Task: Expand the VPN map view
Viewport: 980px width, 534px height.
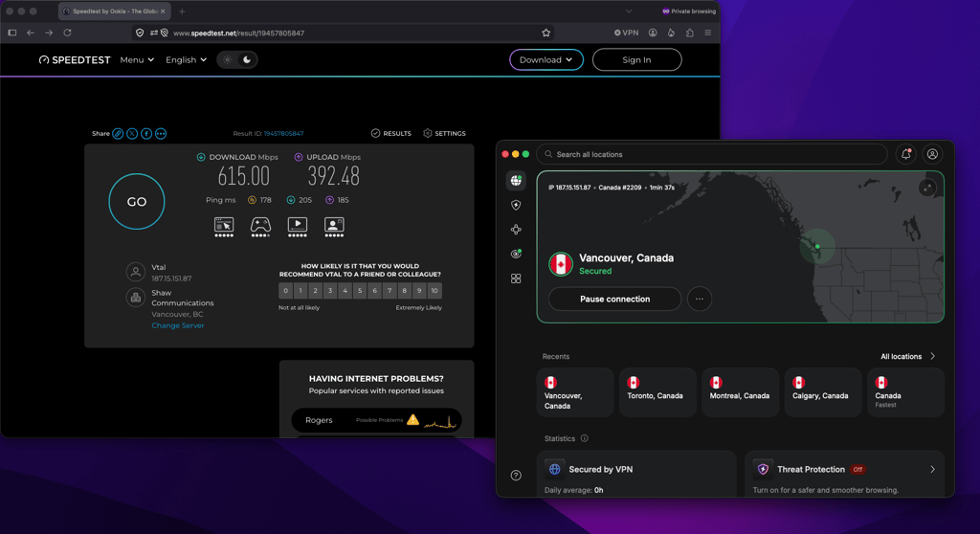Action: tap(927, 188)
